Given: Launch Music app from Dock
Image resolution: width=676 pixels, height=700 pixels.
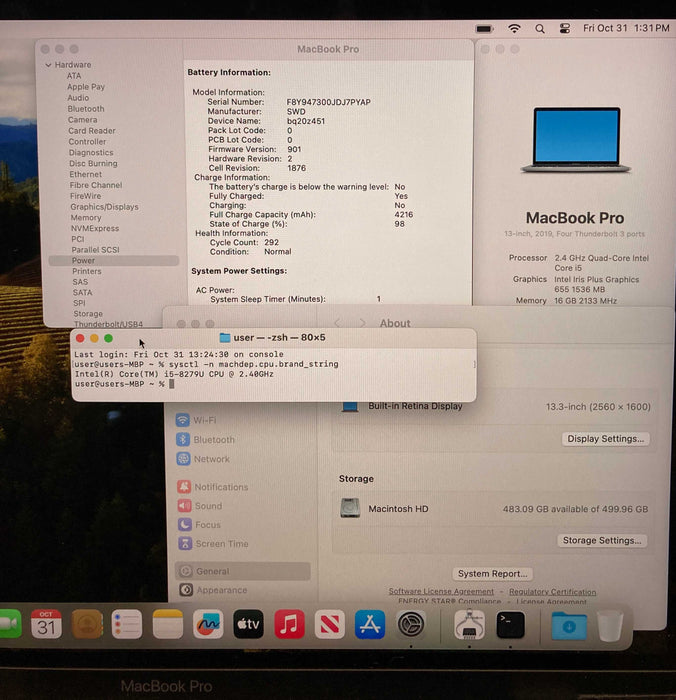Looking at the screenshot, I should (x=289, y=624).
